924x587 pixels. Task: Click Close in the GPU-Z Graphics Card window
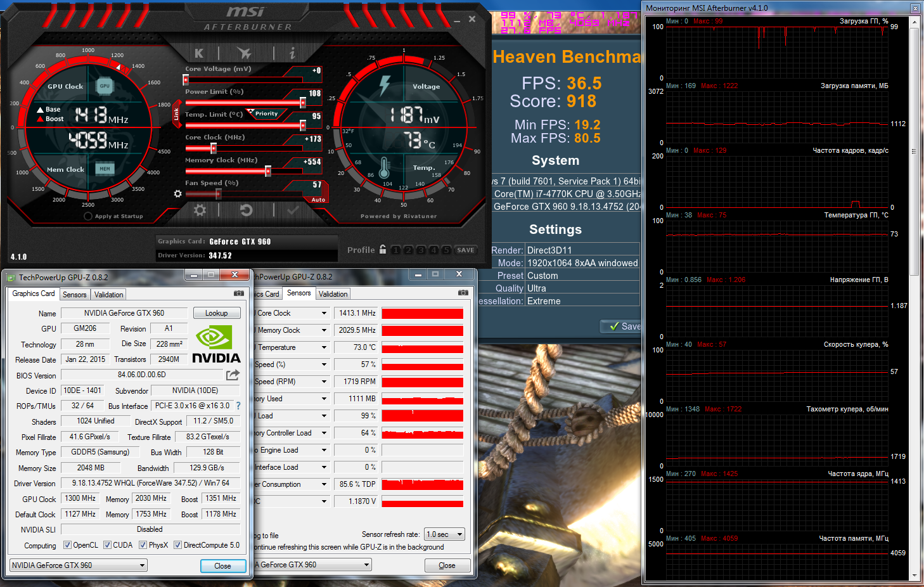(222, 566)
